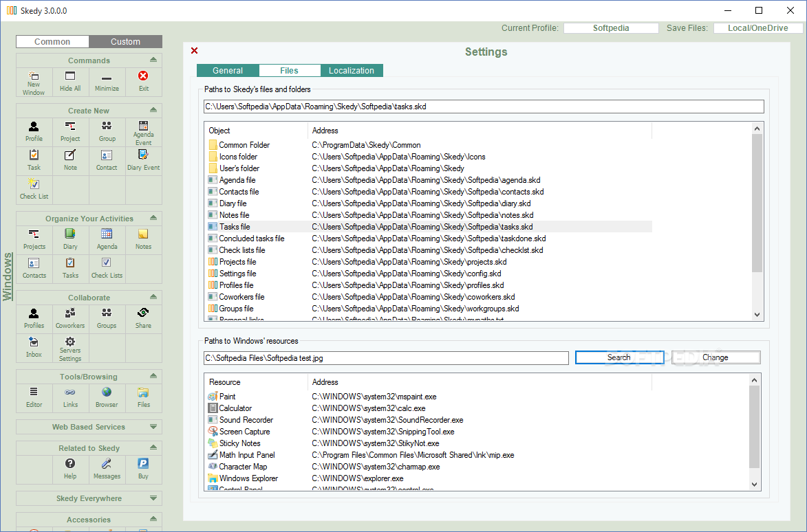The width and height of the screenshot is (807, 532).
Task: Open the Editor tool
Action: click(34, 398)
